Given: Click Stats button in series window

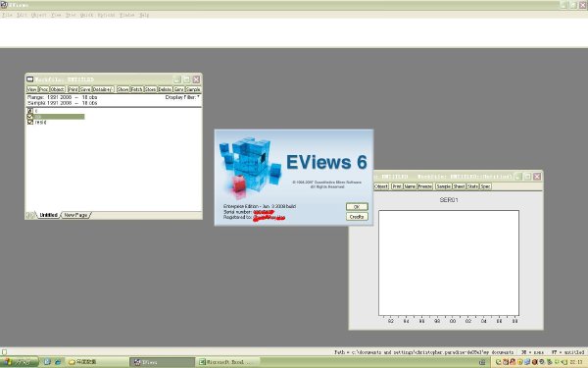Looking at the screenshot, I should (472, 186).
